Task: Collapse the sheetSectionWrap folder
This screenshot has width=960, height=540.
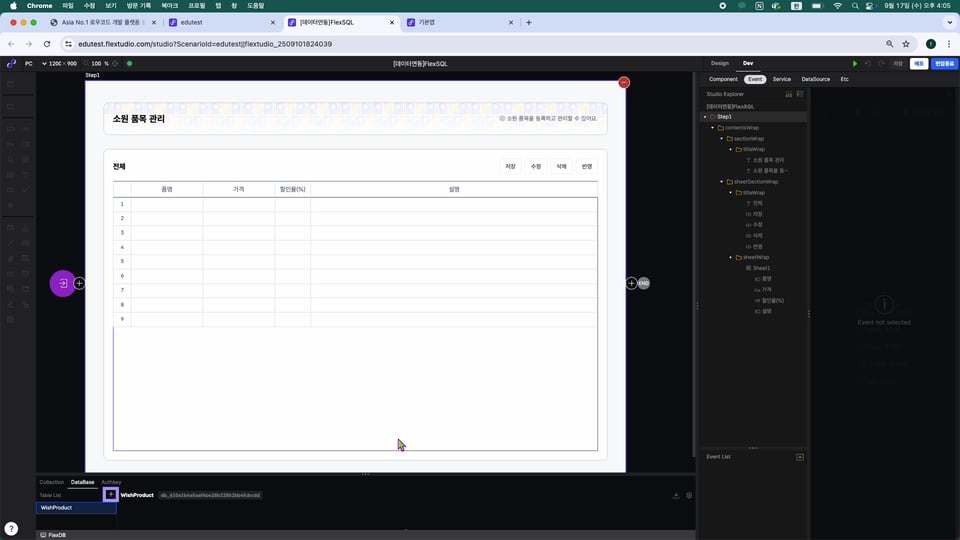Action: click(x=721, y=182)
